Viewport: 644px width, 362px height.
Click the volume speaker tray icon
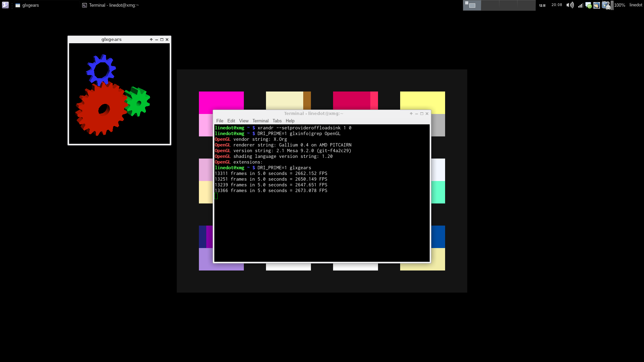click(x=570, y=5)
